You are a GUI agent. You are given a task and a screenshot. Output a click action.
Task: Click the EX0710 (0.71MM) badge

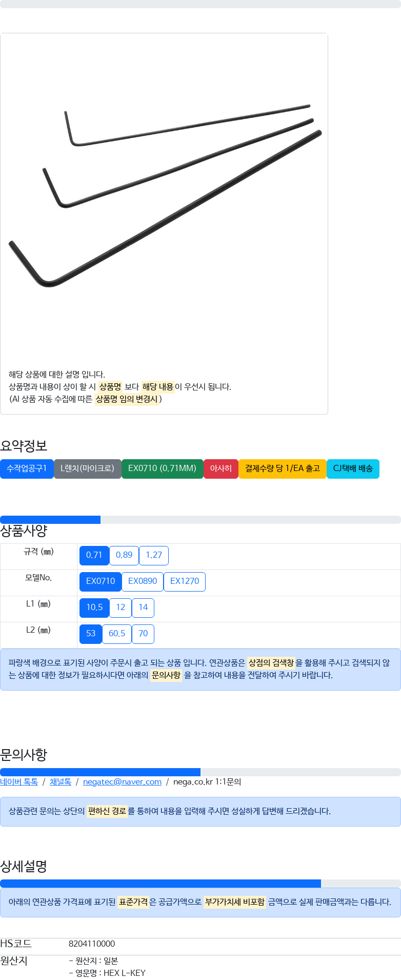[x=163, y=468]
